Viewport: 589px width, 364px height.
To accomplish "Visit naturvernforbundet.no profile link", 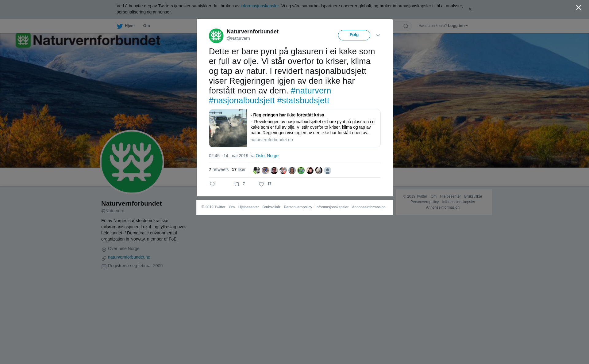I will [x=129, y=257].
